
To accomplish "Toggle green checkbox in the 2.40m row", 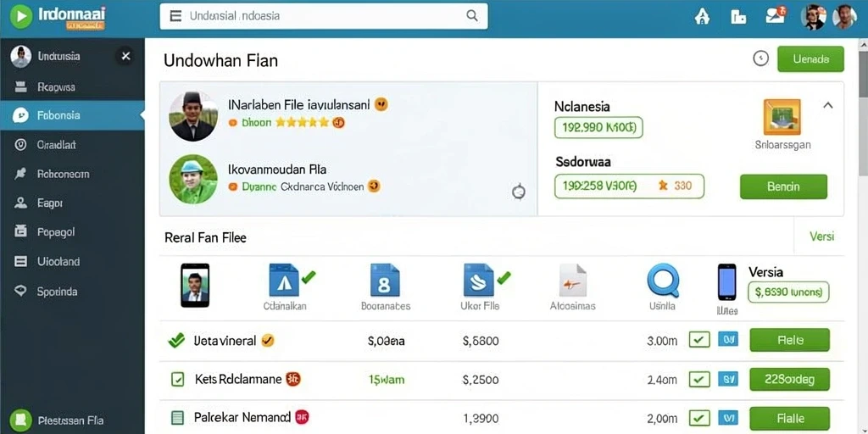I will point(699,379).
